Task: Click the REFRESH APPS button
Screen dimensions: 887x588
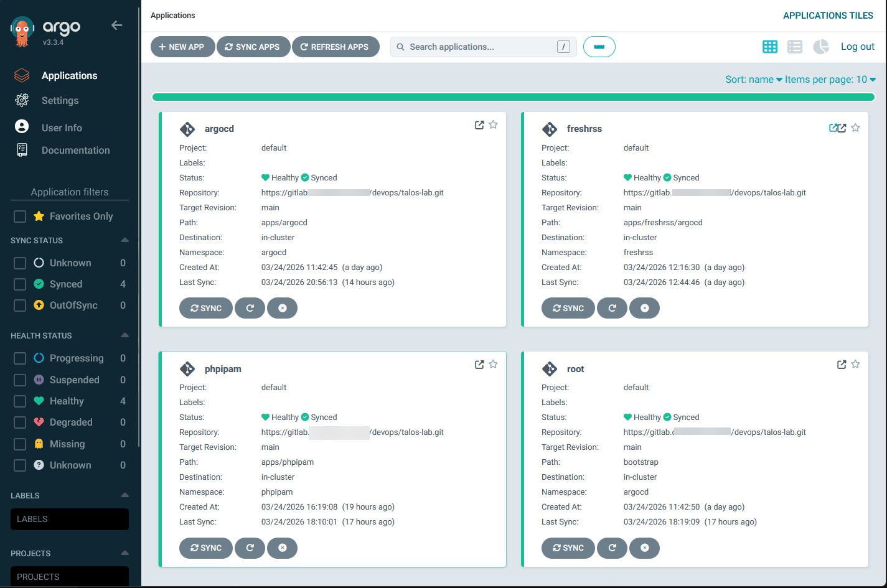Action: click(336, 47)
